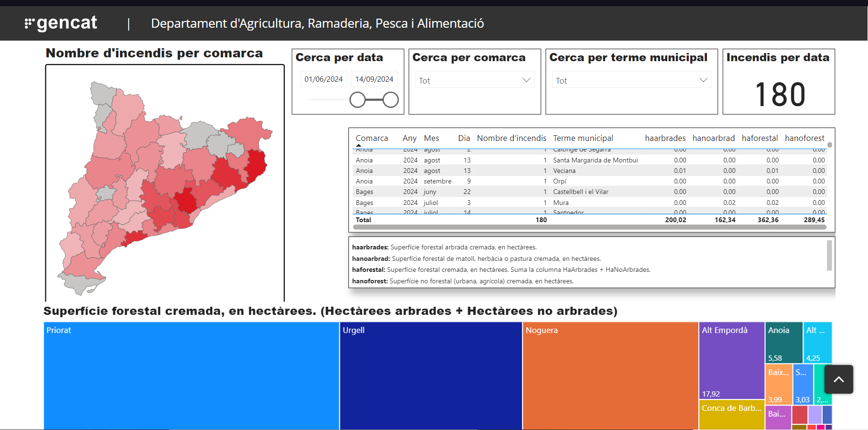This screenshot has width=868, height=430.
Task: Click the haarbrades column header
Action: coord(665,138)
